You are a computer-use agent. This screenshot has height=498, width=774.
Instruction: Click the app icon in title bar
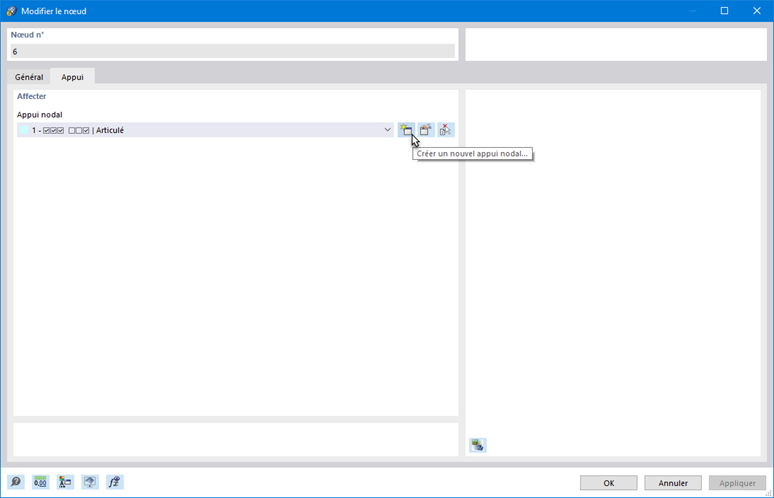11,11
